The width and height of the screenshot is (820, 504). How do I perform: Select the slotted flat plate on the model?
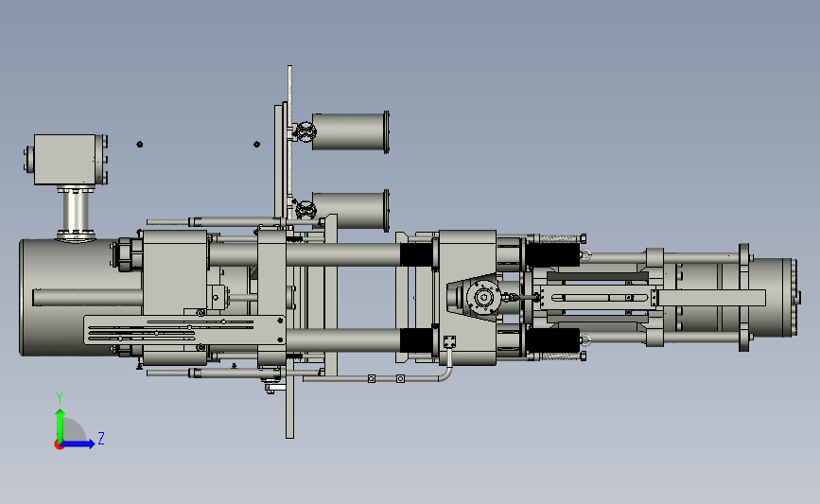pos(184,330)
